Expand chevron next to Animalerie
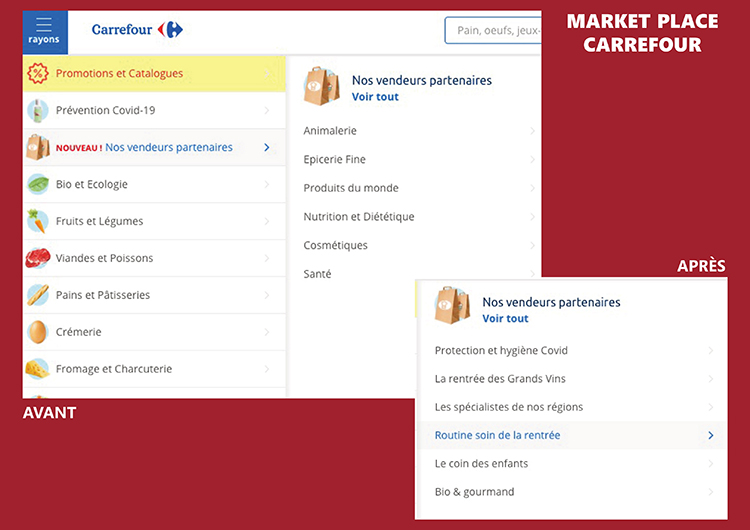The width and height of the screenshot is (750, 530). point(532,131)
